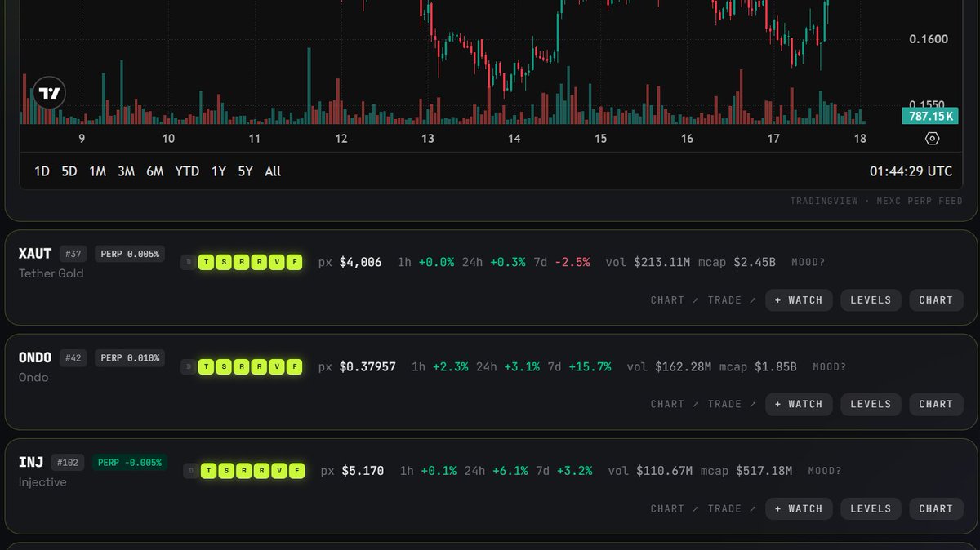The height and width of the screenshot is (550, 980).
Task: Click the CHART button in INJ row
Action: point(936,508)
